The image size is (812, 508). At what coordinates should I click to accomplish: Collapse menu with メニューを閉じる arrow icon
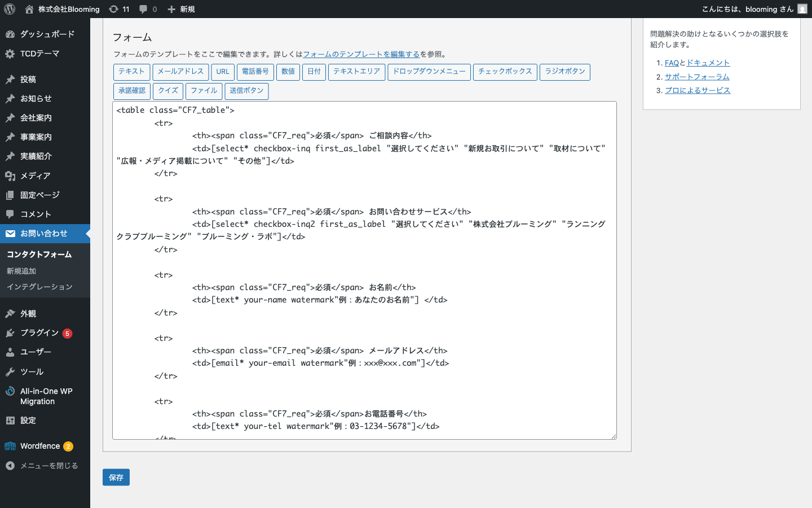coord(10,466)
